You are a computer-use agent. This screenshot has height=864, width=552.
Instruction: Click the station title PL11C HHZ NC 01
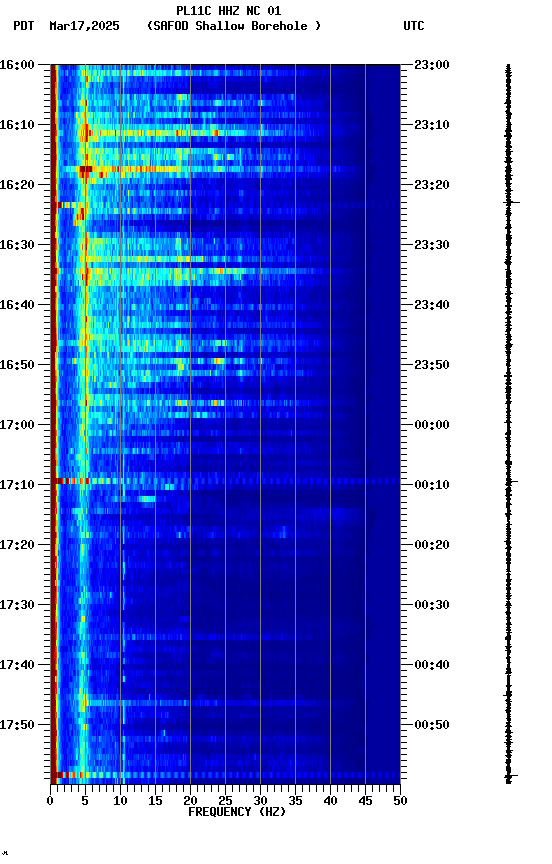[x=229, y=11]
